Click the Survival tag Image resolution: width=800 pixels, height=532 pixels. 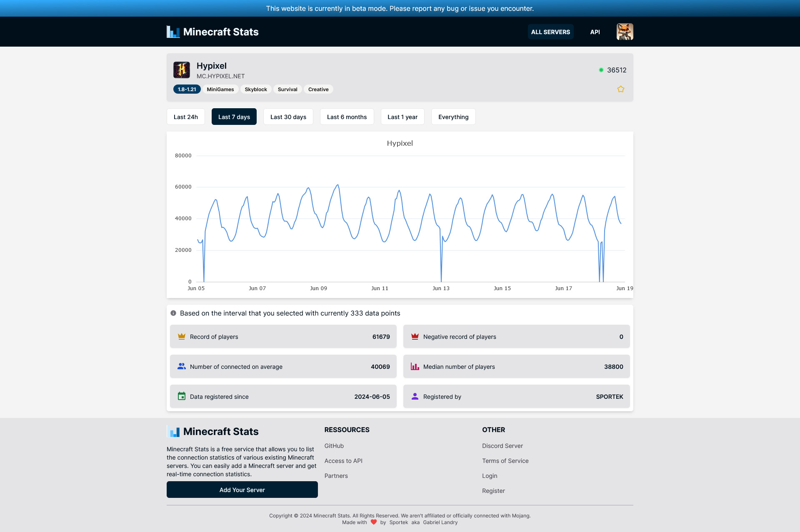pyautogui.click(x=287, y=89)
